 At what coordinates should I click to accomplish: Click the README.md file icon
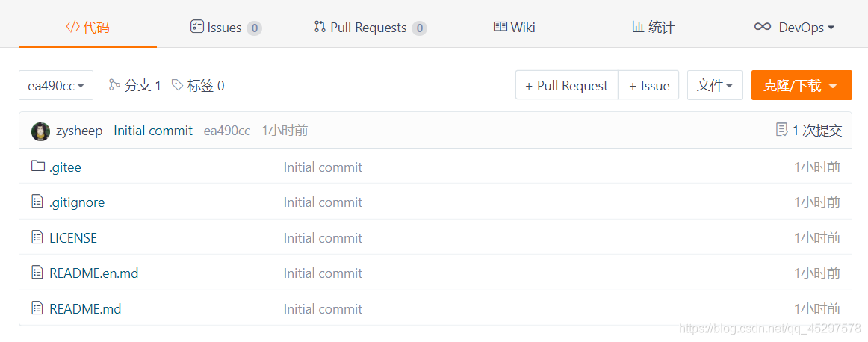tap(37, 308)
